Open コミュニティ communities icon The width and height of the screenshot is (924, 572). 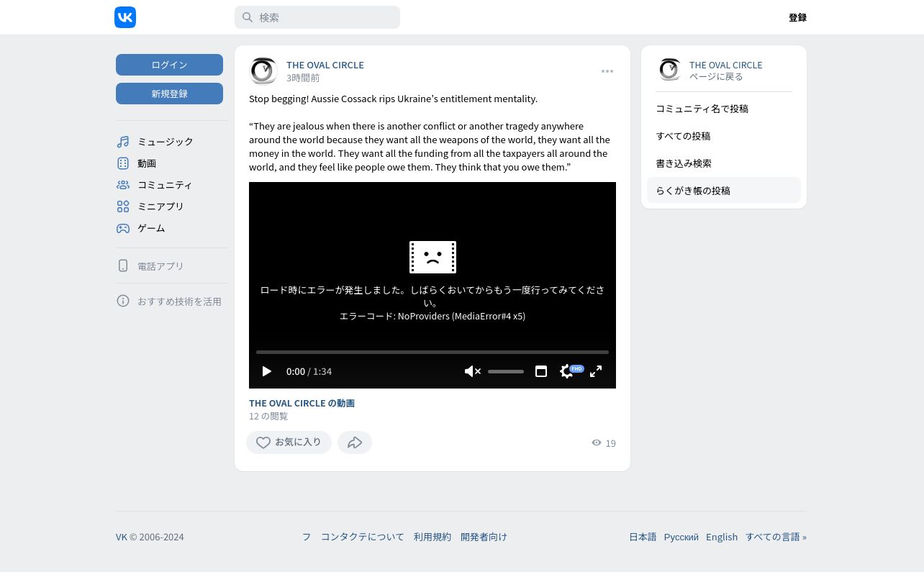click(x=123, y=185)
